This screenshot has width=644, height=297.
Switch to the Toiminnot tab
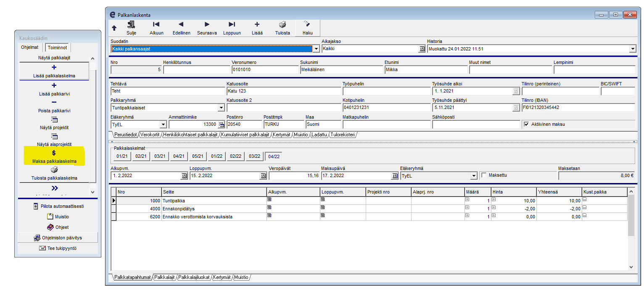58,48
